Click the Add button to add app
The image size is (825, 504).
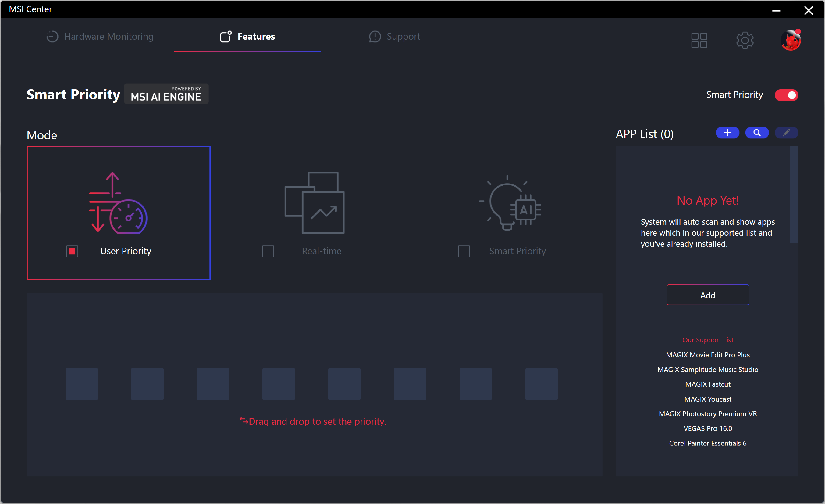[707, 295]
